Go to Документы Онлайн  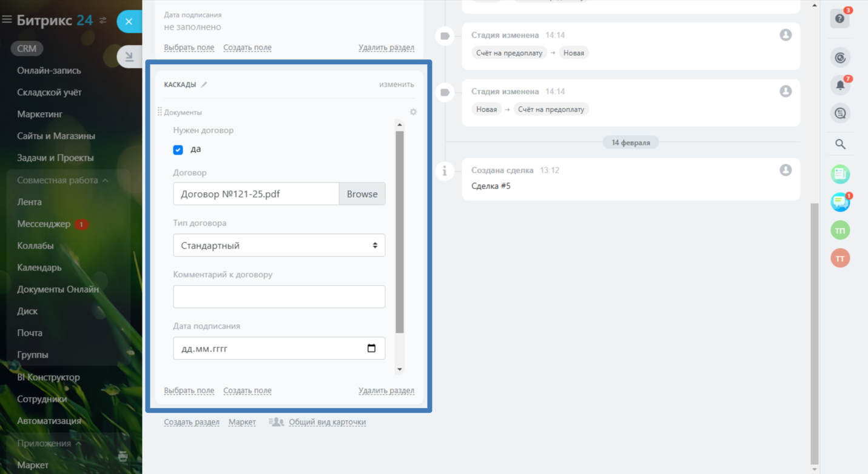[58, 289]
